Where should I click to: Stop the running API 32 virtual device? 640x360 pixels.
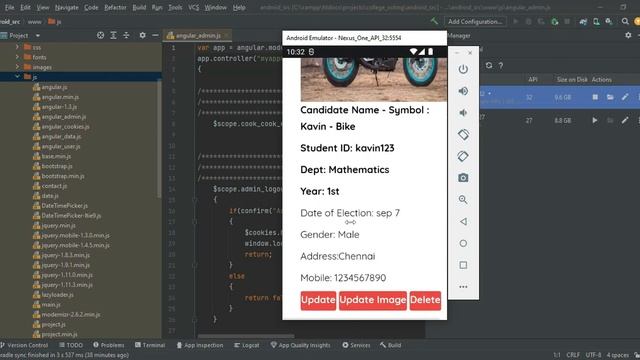(595, 97)
